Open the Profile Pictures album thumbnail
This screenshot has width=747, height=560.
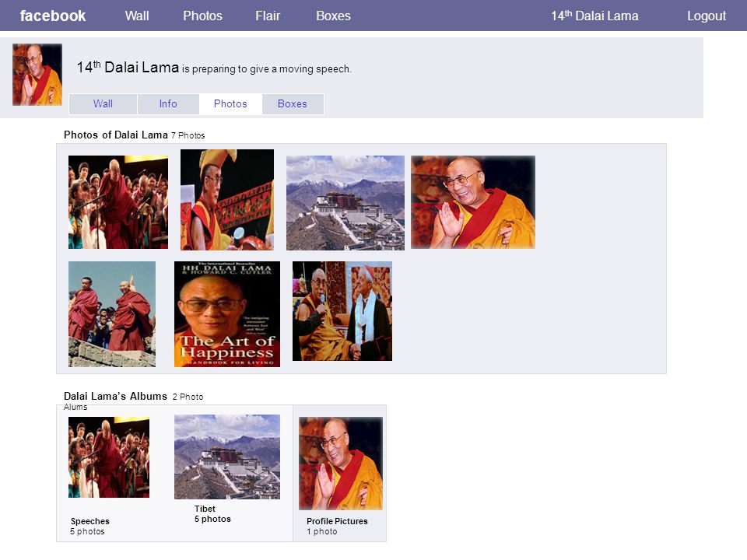(341, 464)
